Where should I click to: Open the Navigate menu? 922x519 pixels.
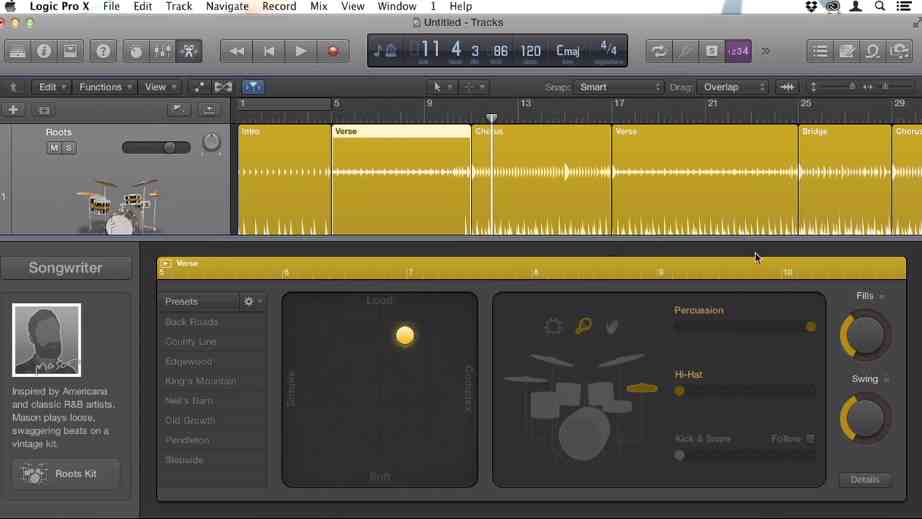tap(227, 6)
